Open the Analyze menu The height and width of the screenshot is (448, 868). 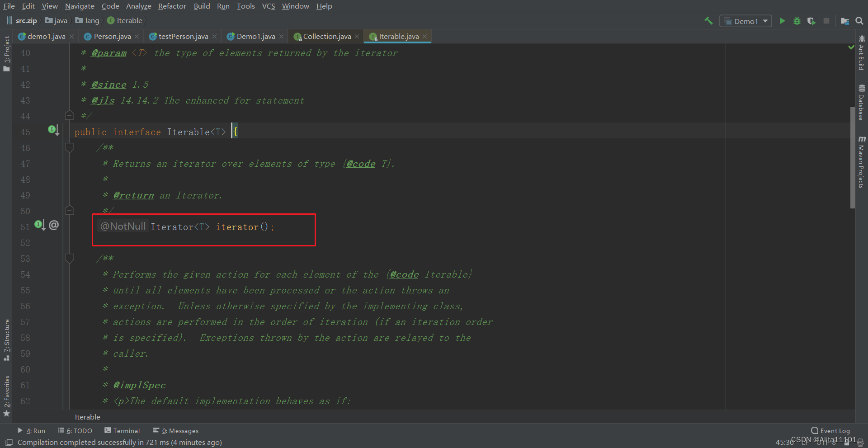click(138, 6)
